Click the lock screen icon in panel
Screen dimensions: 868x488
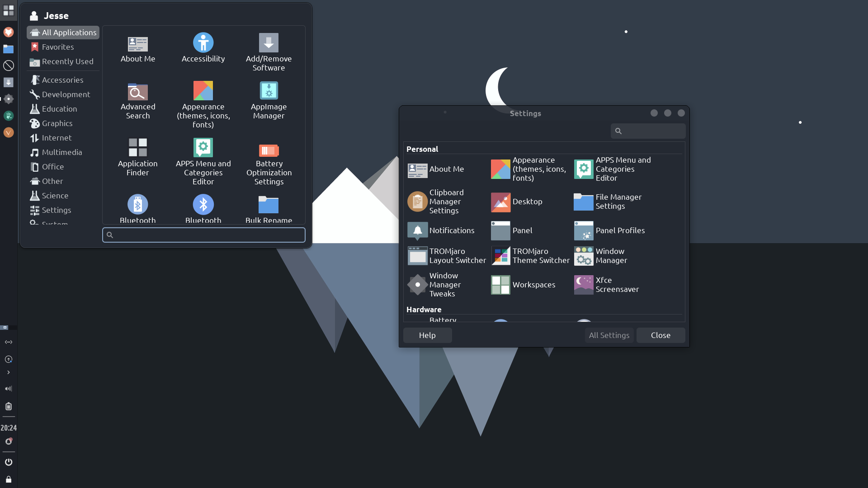click(9, 479)
